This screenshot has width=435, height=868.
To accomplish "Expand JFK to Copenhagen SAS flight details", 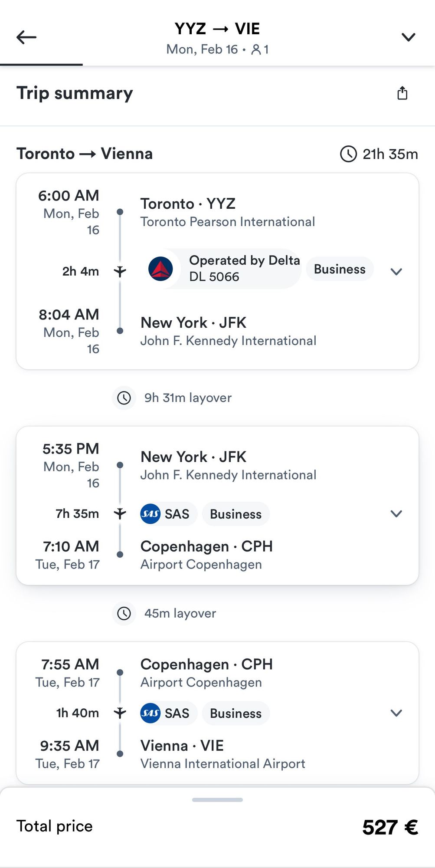I will [396, 514].
